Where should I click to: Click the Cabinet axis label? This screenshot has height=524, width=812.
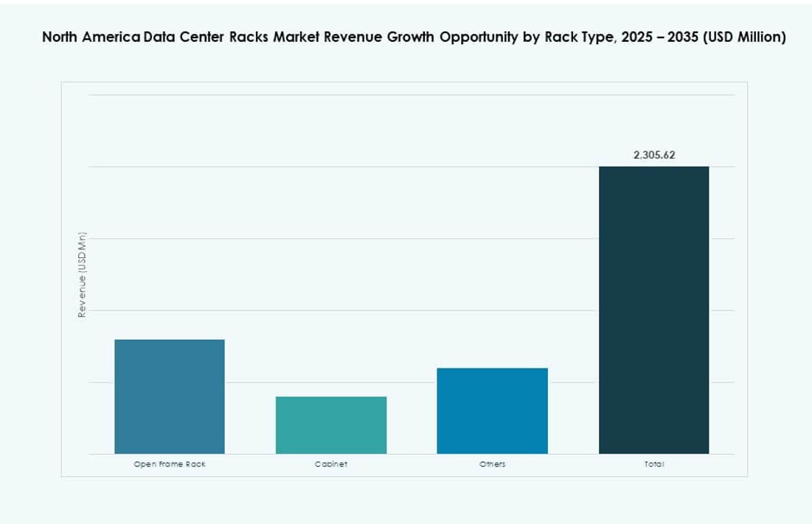click(330, 464)
